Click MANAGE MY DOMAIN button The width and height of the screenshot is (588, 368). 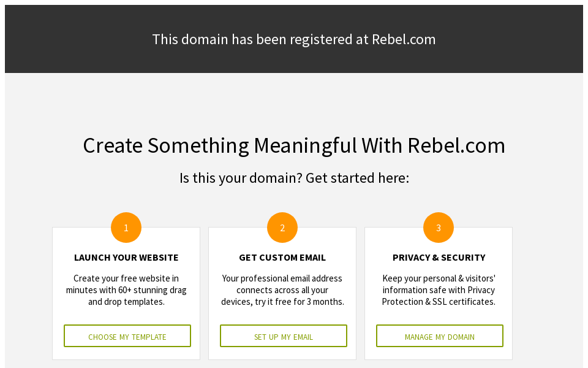click(x=439, y=335)
